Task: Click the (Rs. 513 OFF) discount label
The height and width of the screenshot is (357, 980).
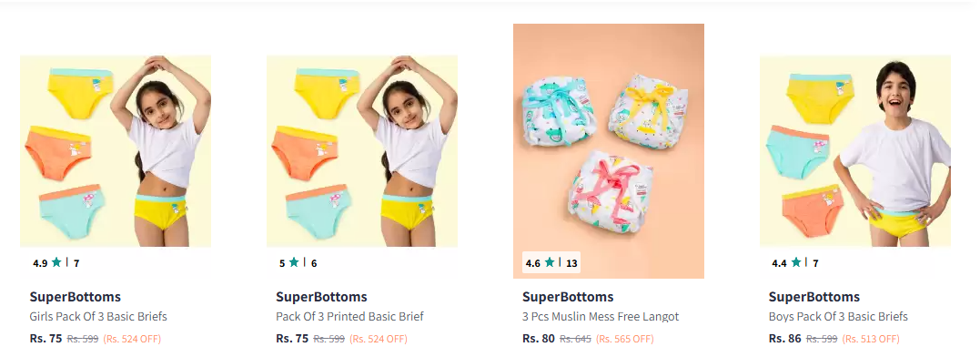Action: pyautogui.click(x=871, y=339)
